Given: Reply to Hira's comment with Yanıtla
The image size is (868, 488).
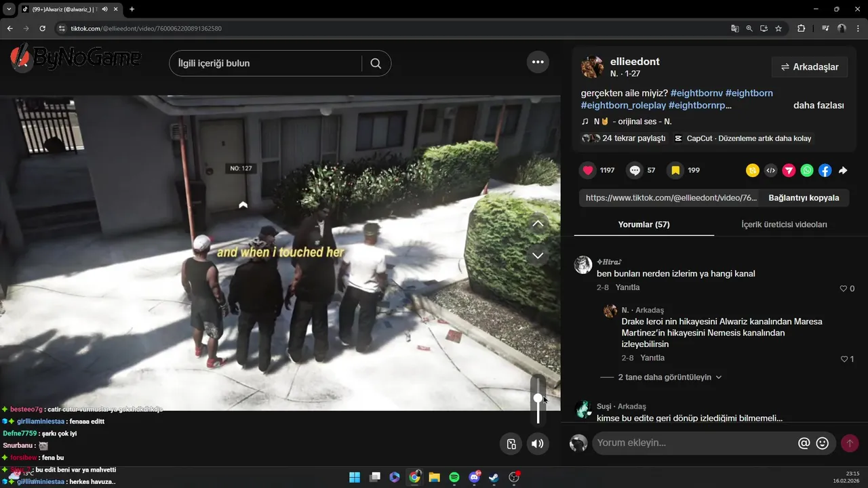Looking at the screenshot, I should tap(627, 287).
